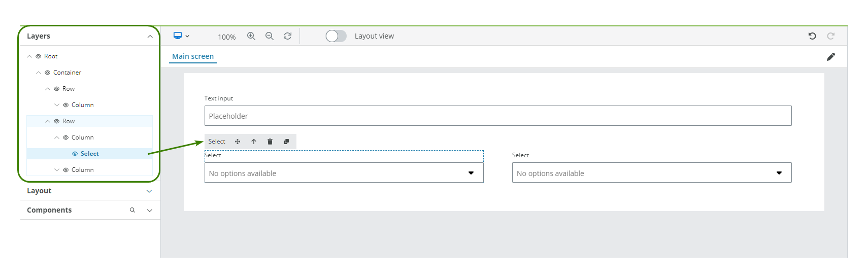Click the pencil edit icon
This screenshot has height=278, width=868.
[x=830, y=57]
